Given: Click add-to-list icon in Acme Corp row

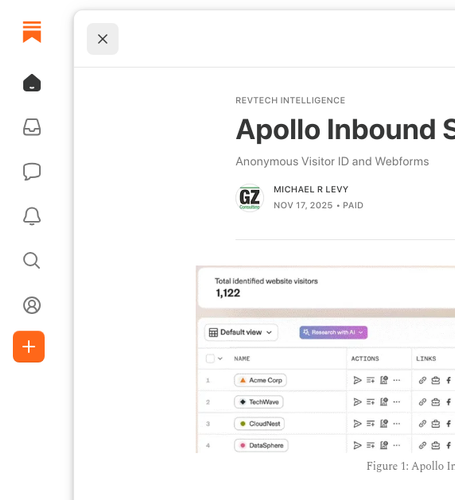Looking at the screenshot, I should tap(371, 380).
